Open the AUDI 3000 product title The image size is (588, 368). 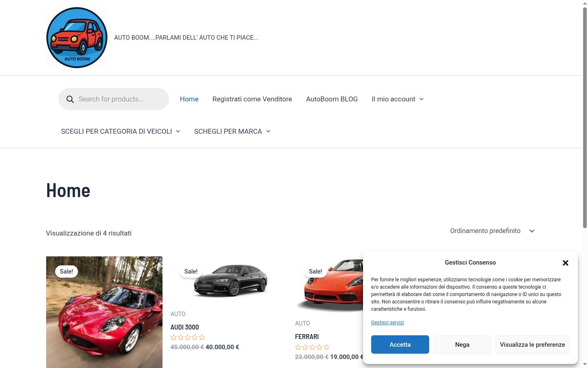pyautogui.click(x=185, y=327)
